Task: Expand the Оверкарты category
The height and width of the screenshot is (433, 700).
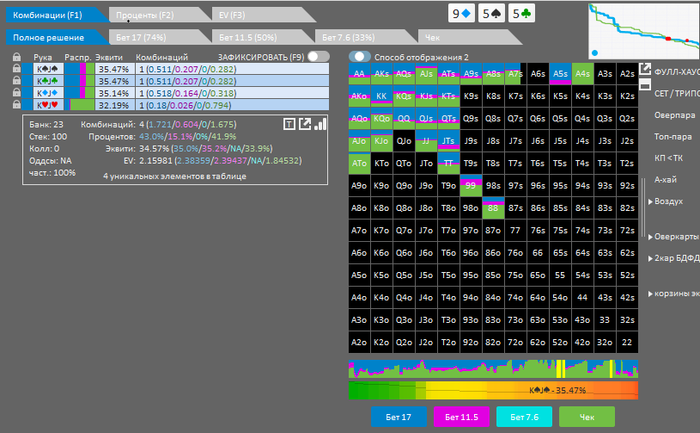Action: [650, 237]
